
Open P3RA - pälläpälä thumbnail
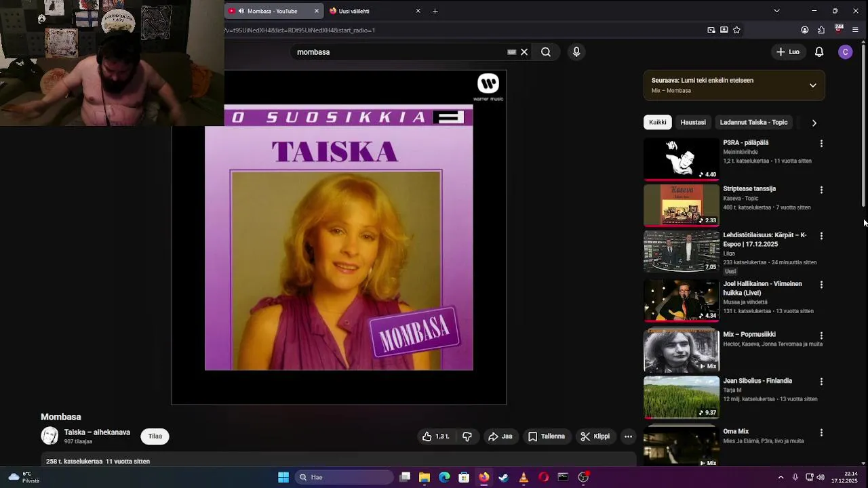[x=682, y=159]
